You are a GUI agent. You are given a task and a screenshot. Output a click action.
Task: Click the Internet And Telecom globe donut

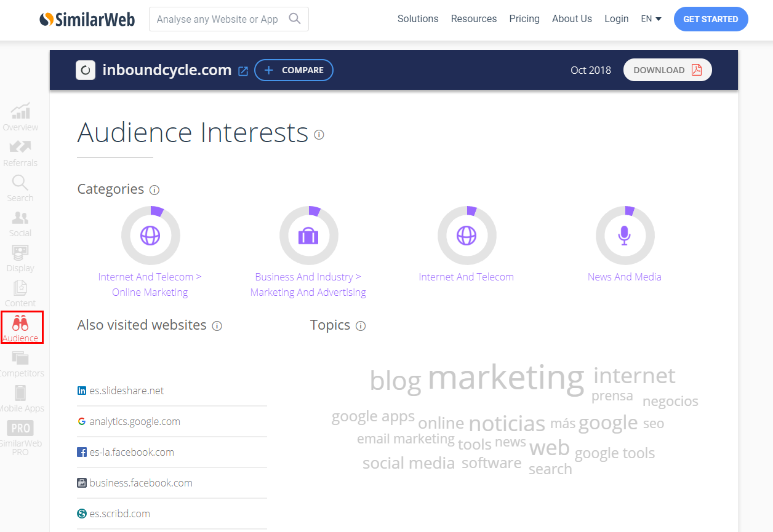(467, 236)
